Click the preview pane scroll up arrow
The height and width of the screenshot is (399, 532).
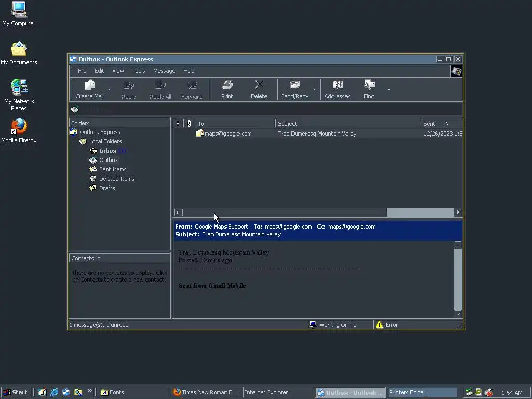(458, 245)
